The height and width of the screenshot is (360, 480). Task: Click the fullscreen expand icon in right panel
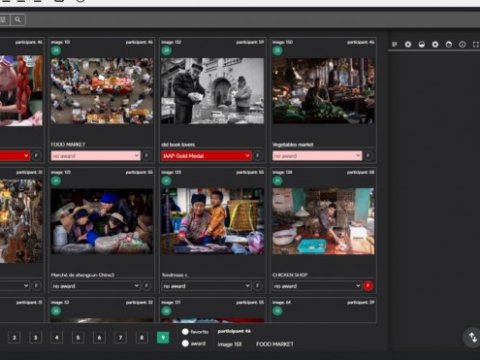(476, 44)
